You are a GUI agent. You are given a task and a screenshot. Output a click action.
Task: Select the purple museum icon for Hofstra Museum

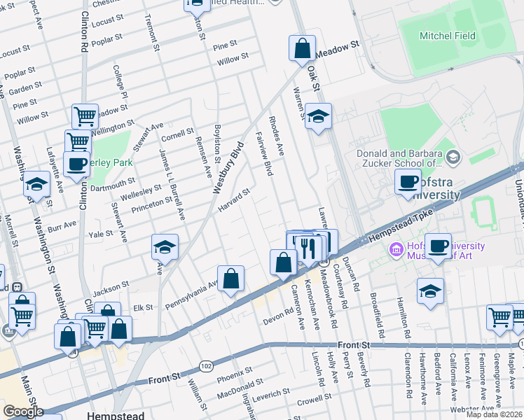[x=397, y=249]
